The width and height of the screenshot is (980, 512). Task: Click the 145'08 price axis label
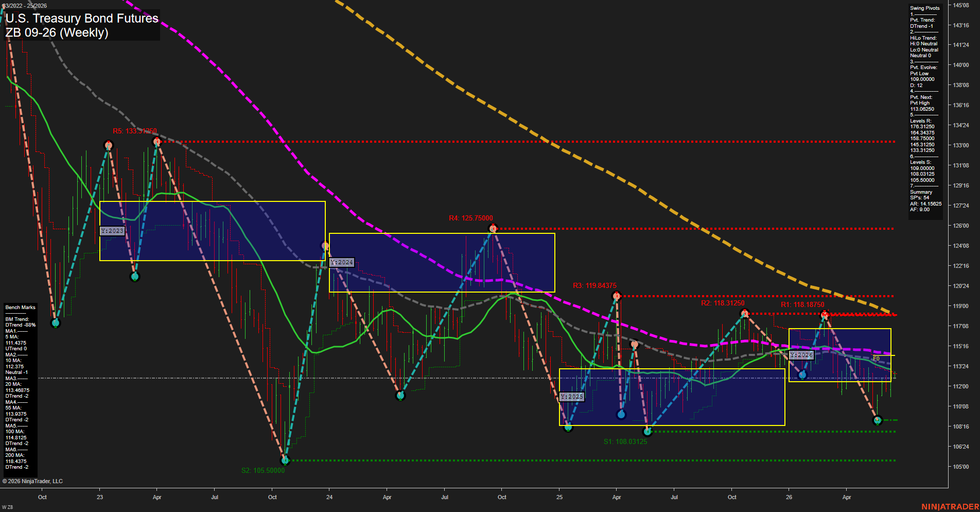click(x=961, y=5)
